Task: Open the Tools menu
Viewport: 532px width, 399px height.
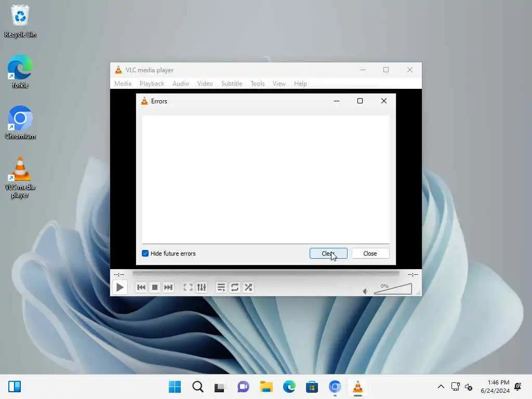Action: 257,84
